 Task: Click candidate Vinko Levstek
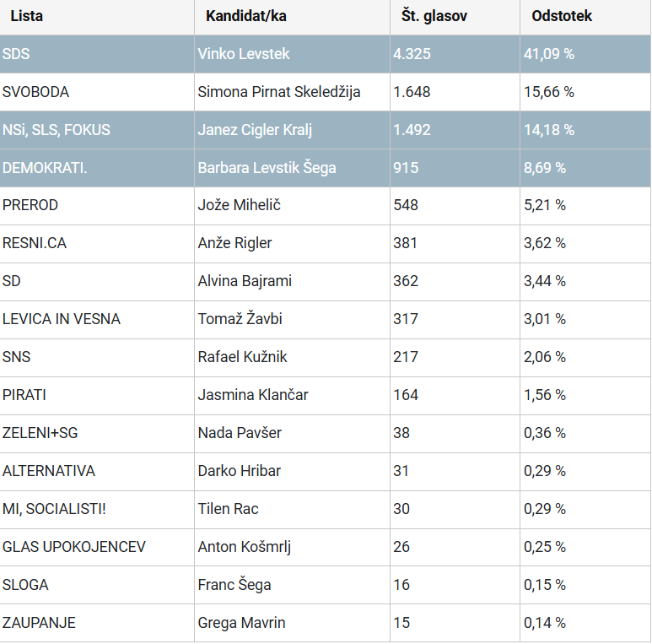click(243, 54)
